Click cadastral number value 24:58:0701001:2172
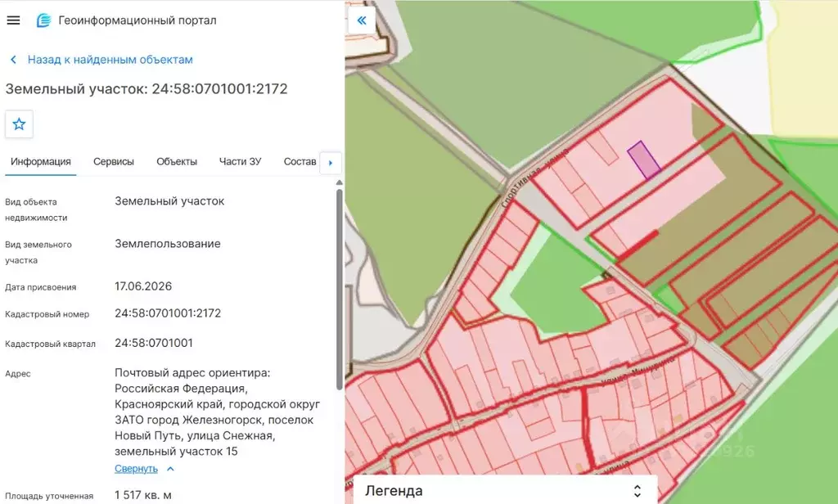This screenshot has width=838, height=504. 168,313
